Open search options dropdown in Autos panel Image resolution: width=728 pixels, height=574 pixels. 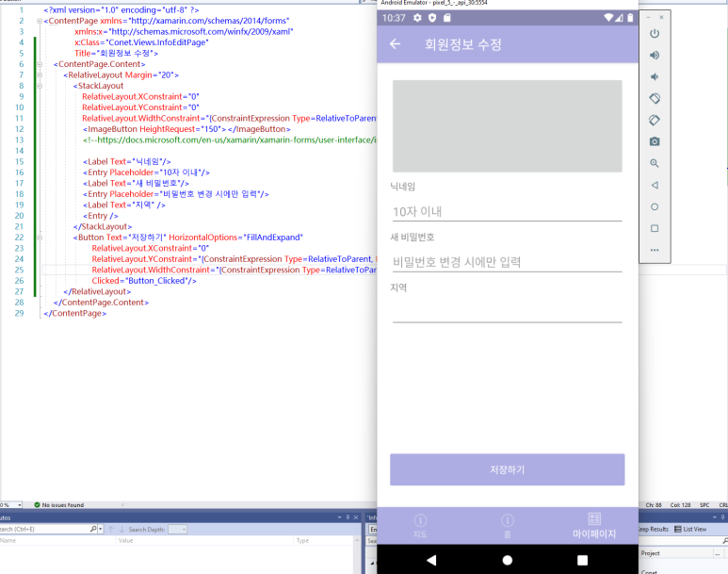coord(100,529)
